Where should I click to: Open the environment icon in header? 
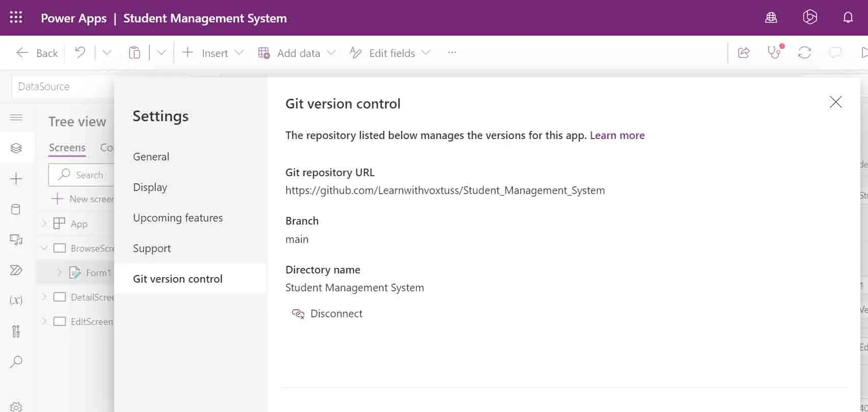pos(771,18)
